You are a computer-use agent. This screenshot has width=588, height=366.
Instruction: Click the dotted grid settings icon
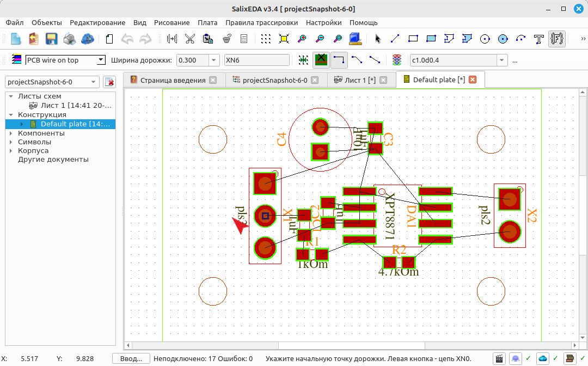pyautogui.click(x=266, y=39)
